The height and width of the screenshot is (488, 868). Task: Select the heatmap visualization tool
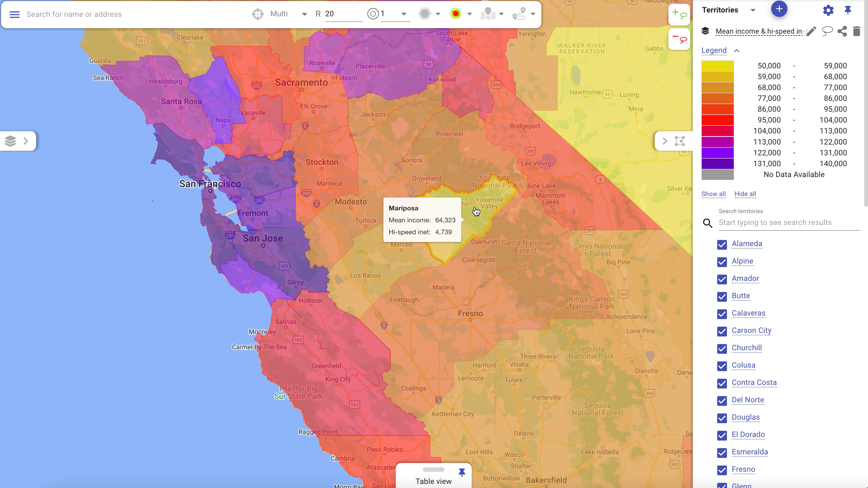point(456,14)
